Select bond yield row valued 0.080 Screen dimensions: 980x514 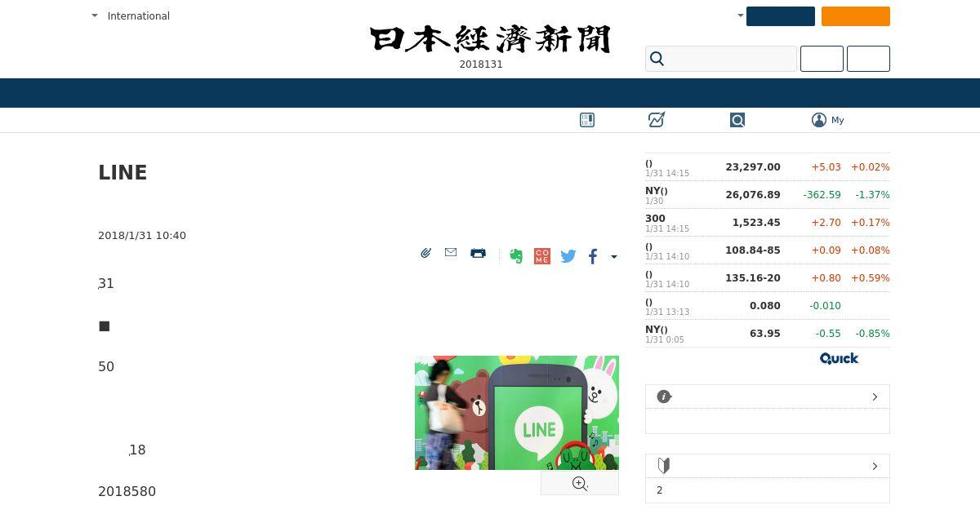[768, 306]
